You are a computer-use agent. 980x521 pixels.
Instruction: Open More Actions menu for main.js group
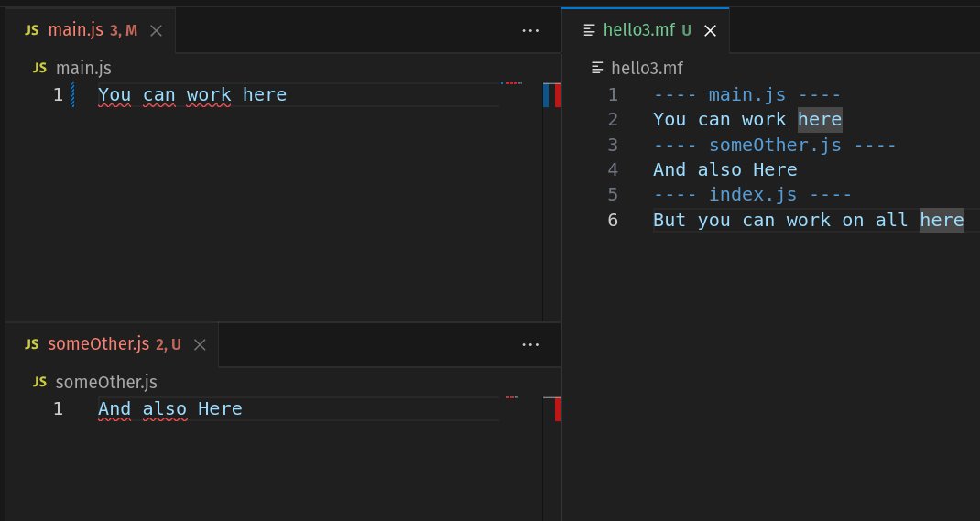(x=530, y=30)
